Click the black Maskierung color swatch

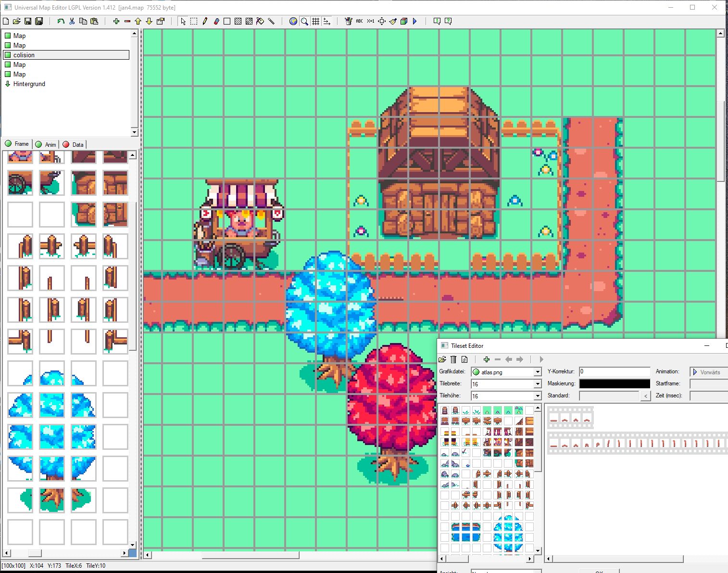pos(614,383)
